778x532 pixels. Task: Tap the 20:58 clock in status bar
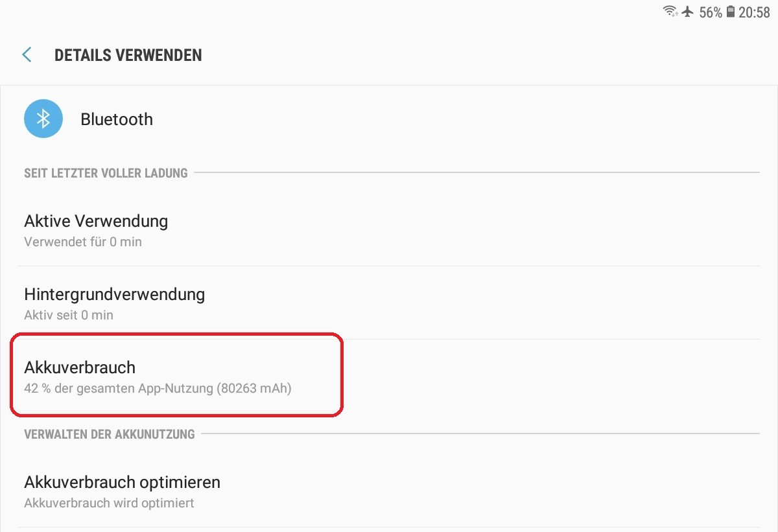click(754, 12)
